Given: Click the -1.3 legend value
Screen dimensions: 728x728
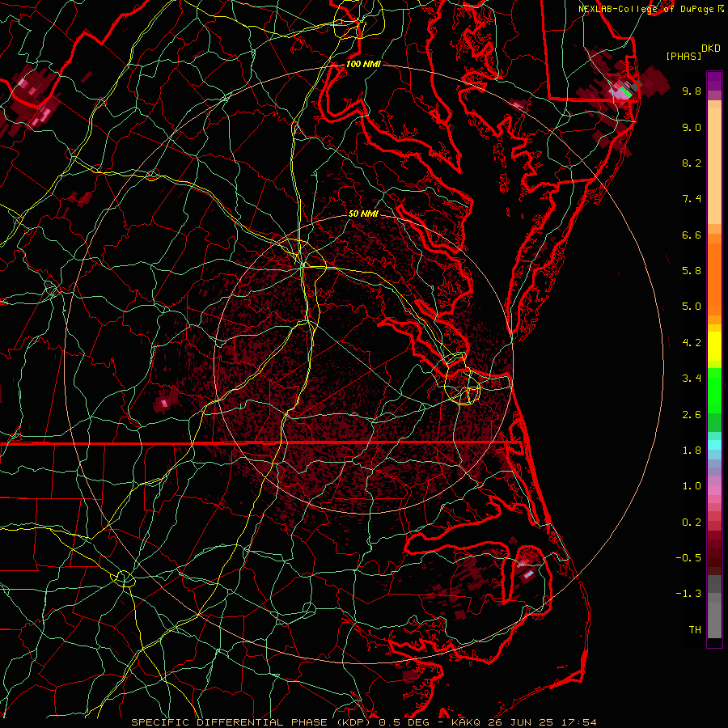Looking at the screenshot, I should [688, 594].
